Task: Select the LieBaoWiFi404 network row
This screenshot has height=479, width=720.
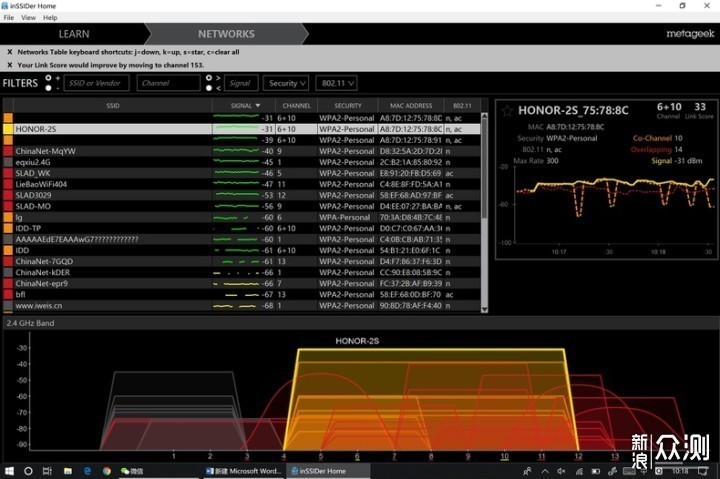Action: [x=242, y=184]
